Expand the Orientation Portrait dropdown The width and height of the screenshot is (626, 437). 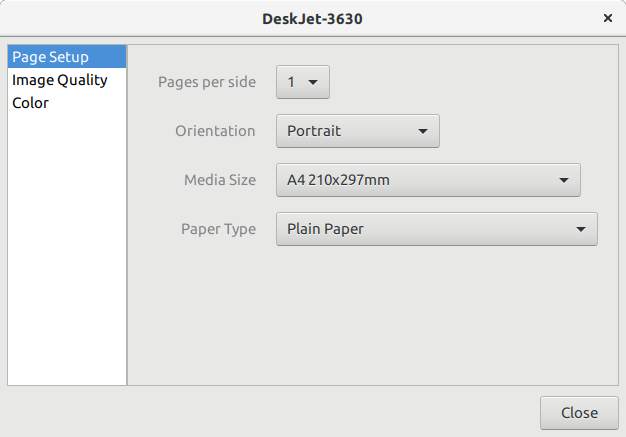tap(358, 131)
